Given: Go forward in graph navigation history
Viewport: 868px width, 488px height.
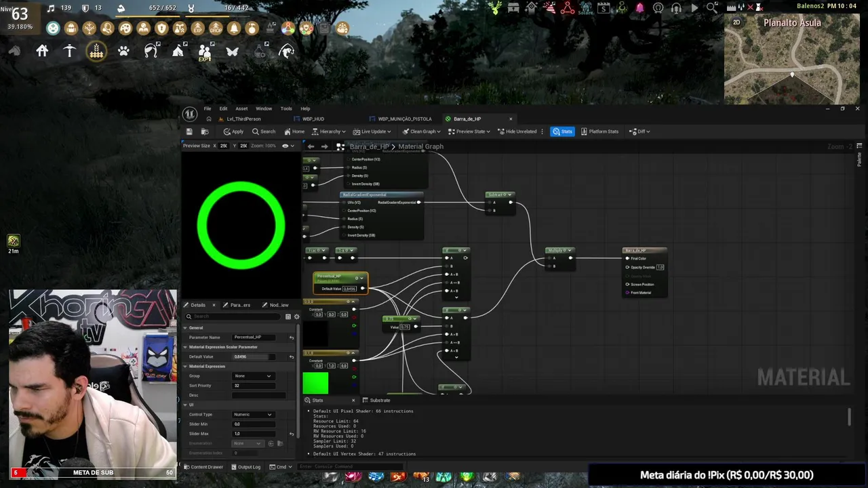Looking at the screenshot, I should [x=324, y=146].
